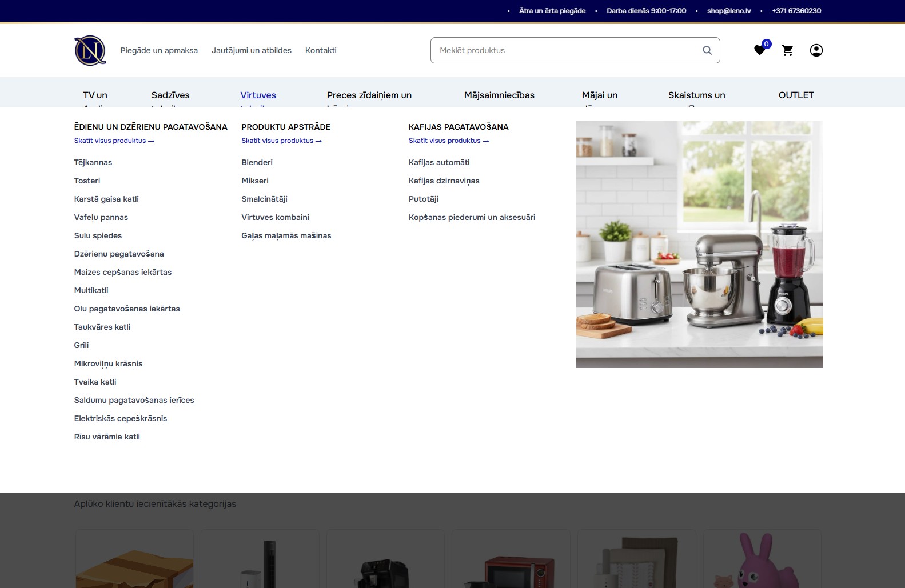Open Piegāde un apmaksa page
905x588 pixels.
tap(159, 50)
